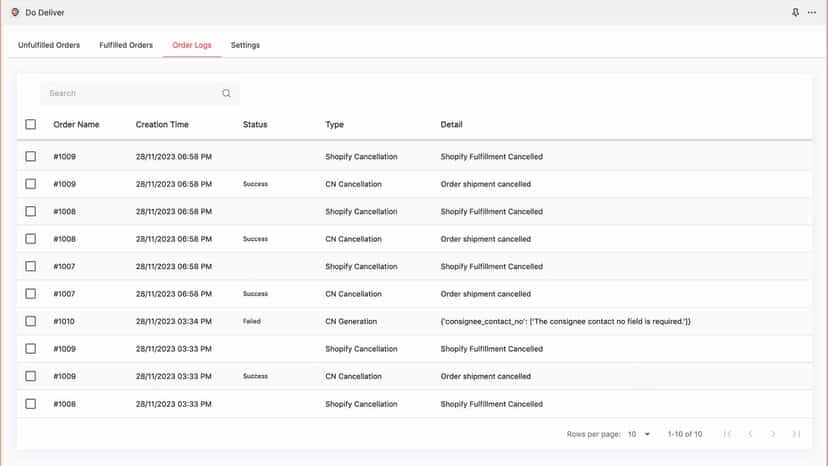The width and height of the screenshot is (828, 466).
Task: Go to last page pagination icon
Action: click(796, 434)
